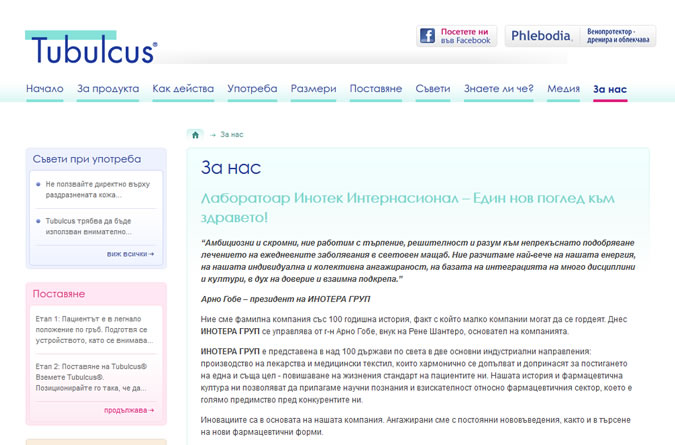675x445 pixels.
Task: Open tip 'Не ползвайте директно върху раздразнената кожа'
Action: pyautogui.click(x=98, y=189)
